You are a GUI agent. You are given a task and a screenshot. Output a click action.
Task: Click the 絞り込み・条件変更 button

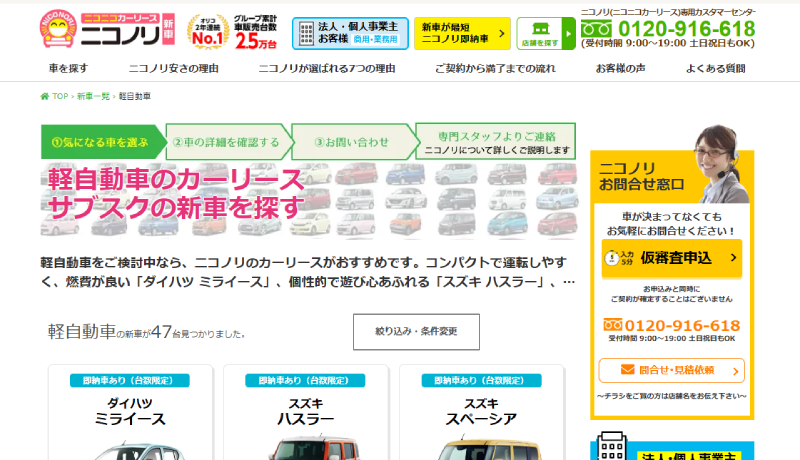(416, 331)
